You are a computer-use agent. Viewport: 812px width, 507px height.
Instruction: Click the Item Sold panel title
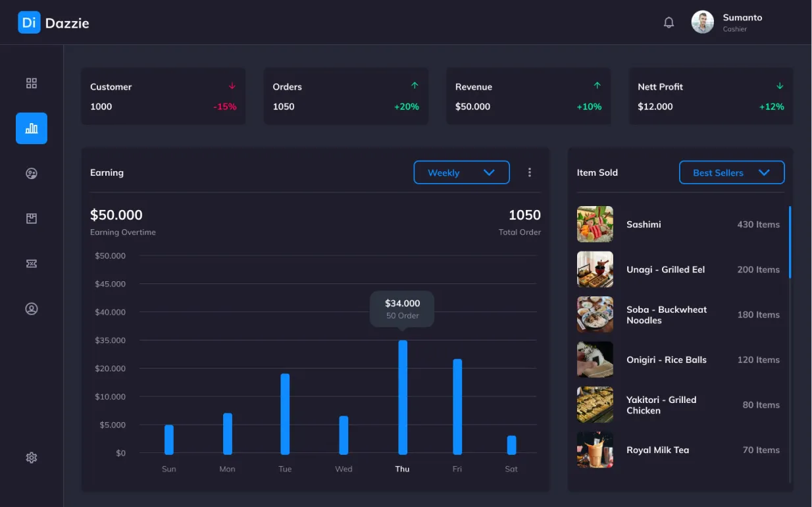point(597,173)
